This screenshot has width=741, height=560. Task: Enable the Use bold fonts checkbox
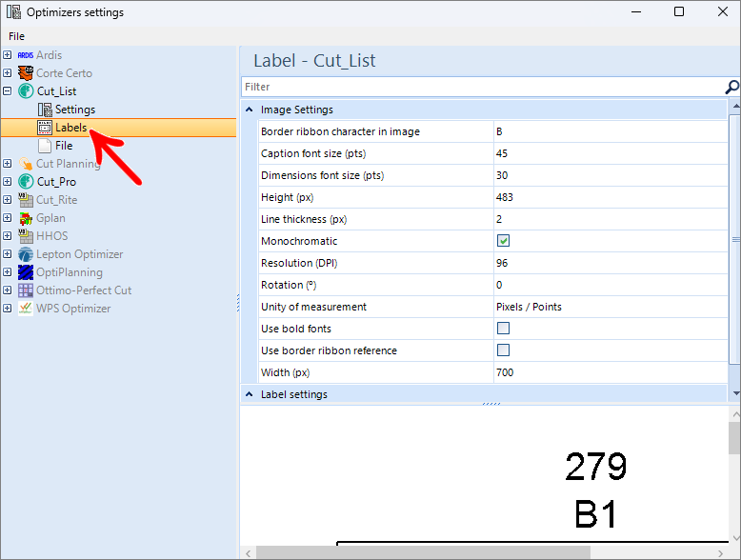503,329
